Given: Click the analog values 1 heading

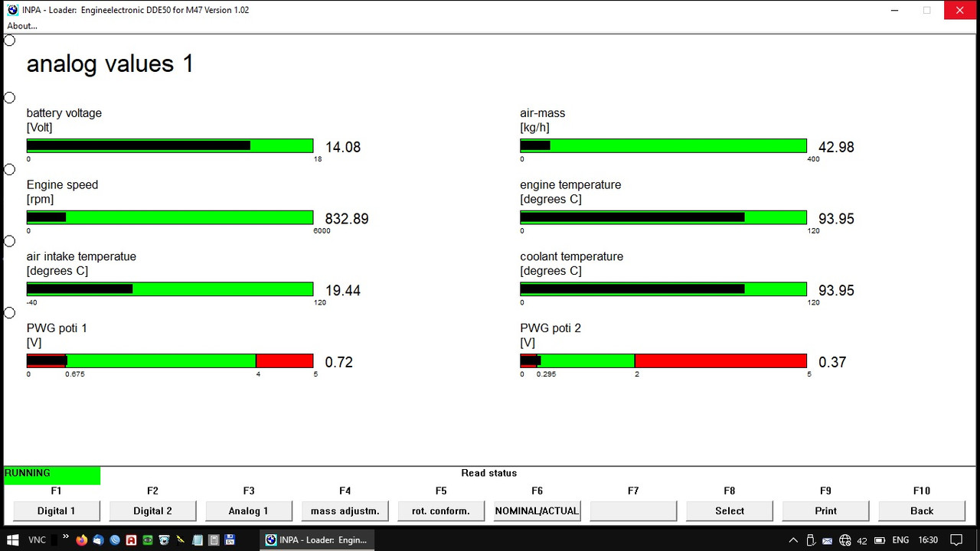Looking at the screenshot, I should click(x=110, y=64).
